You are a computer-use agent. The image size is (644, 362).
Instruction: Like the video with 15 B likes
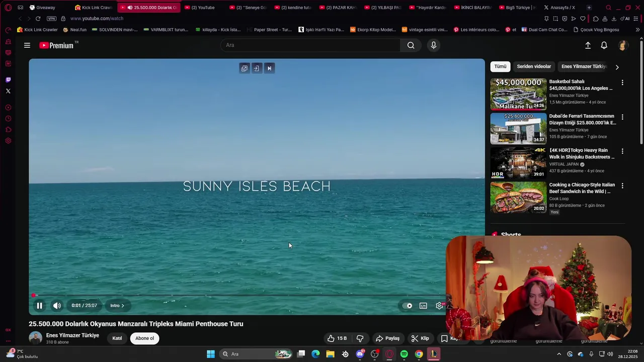pos(337,338)
